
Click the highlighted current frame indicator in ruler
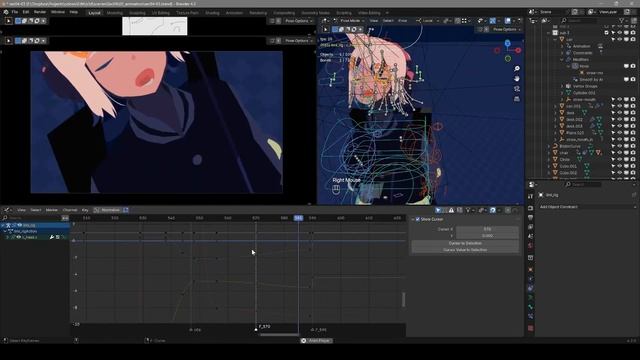tap(298, 218)
